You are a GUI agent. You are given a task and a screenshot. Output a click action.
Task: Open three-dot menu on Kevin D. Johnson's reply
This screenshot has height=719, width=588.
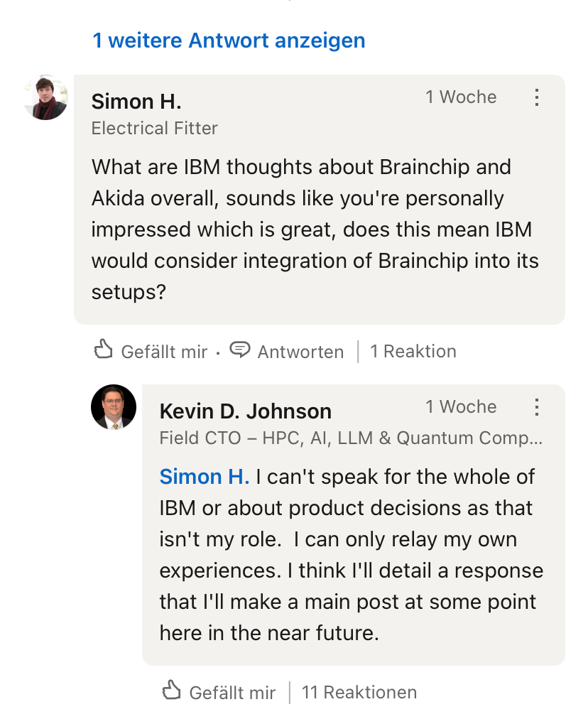537,407
